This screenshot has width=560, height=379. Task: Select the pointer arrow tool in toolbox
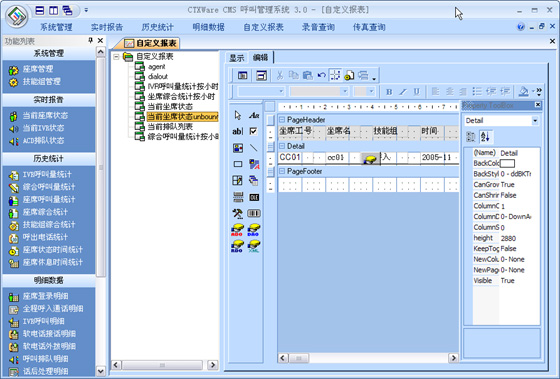(238, 115)
